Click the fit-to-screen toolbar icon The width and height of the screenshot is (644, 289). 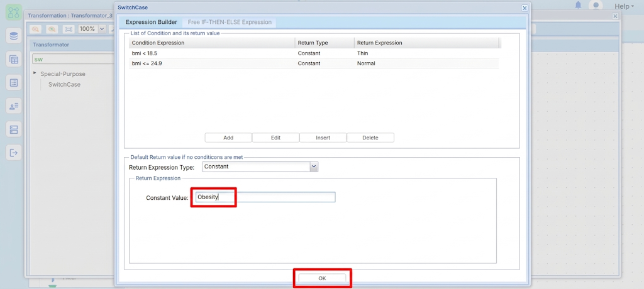click(x=68, y=29)
